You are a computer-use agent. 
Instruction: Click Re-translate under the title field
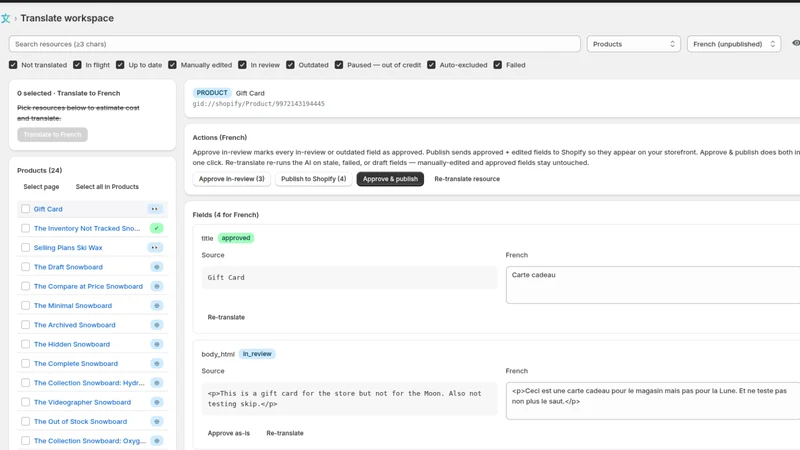tap(226, 317)
